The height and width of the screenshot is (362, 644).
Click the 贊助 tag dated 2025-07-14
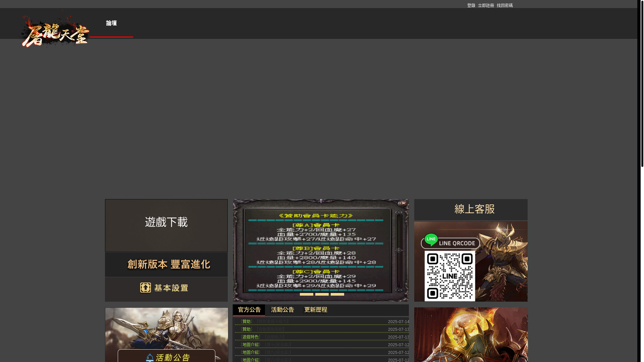pos(246,321)
